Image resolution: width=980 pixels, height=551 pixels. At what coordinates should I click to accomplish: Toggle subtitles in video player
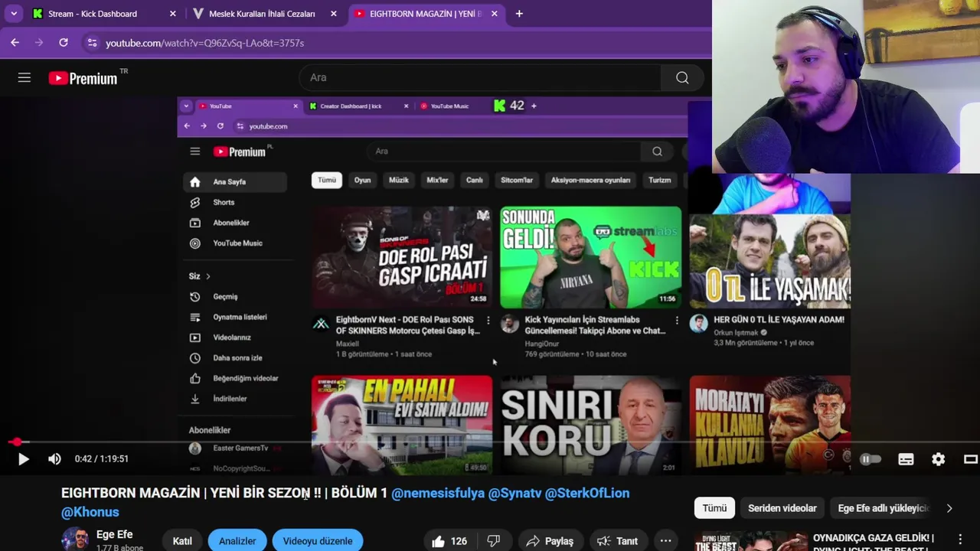coord(906,459)
